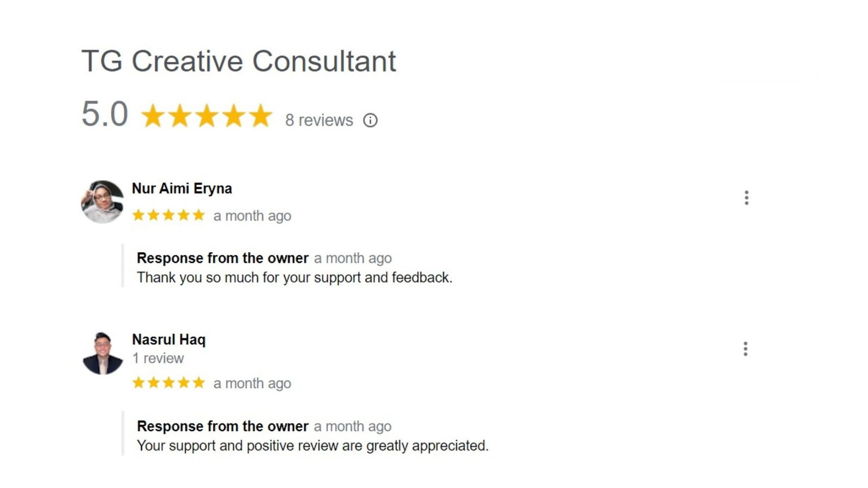Click the overall five-star rating beside 5.0

(206, 116)
